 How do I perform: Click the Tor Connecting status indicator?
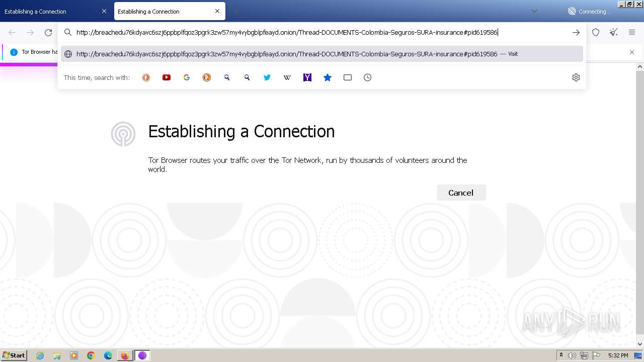tap(589, 11)
